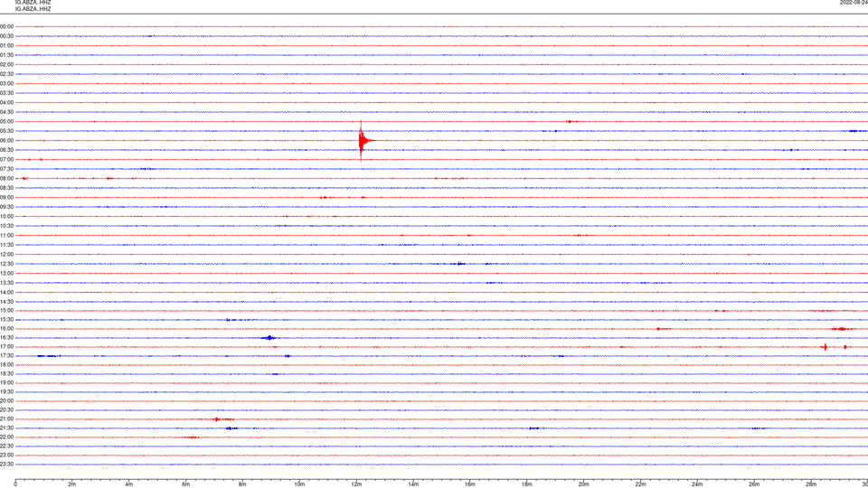This screenshot has width=868, height=488.
Task: Select the 22:00 time label
Action: [6, 437]
